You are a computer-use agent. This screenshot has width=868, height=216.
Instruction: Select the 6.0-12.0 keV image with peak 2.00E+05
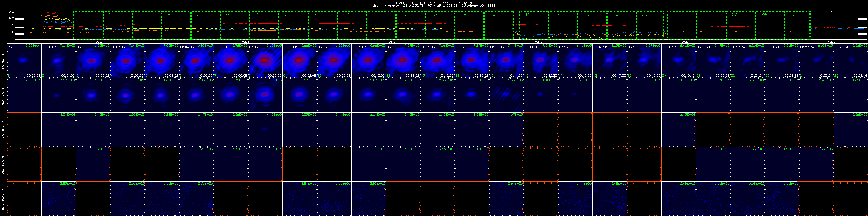point(472,95)
